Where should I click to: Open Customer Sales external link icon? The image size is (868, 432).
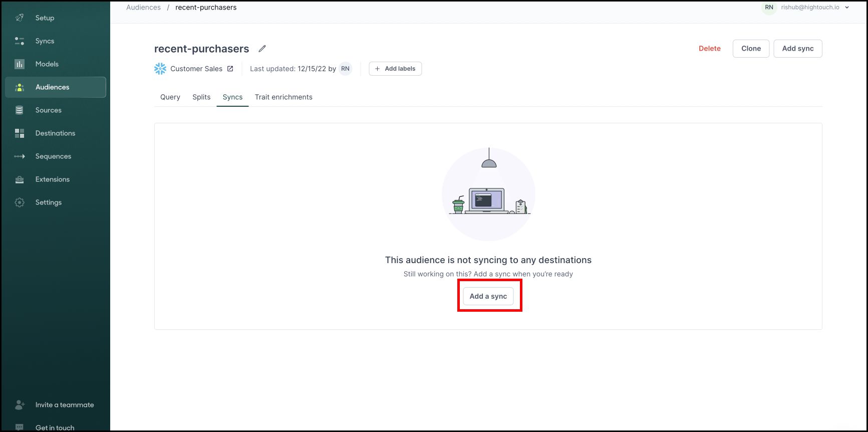pyautogui.click(x=230, y=69)
